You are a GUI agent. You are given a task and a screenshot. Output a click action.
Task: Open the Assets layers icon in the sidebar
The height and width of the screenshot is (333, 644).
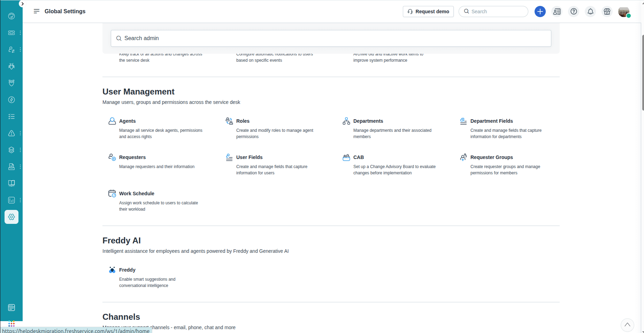pos(11,150)
